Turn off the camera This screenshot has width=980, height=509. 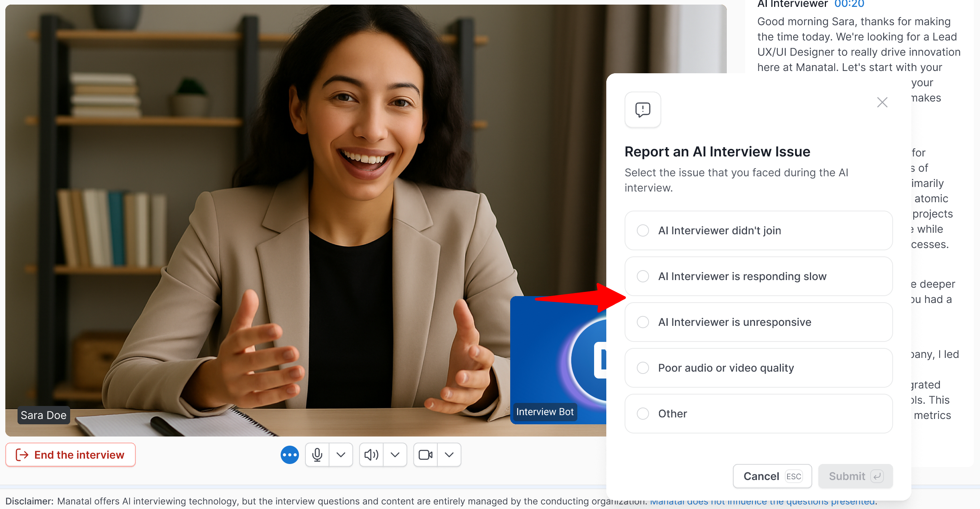[426, 455]
